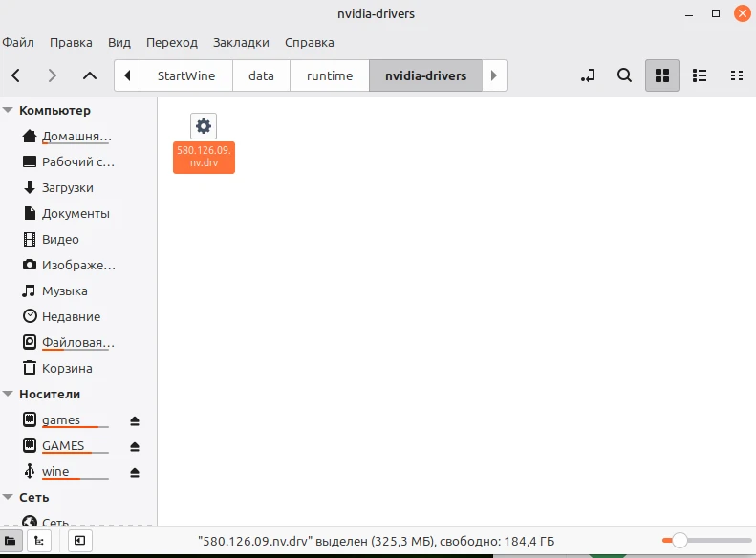Image resolution: width=756 pixels, height=558 pixels.
Task: Open the Файл menu
Action: [18, 43]
